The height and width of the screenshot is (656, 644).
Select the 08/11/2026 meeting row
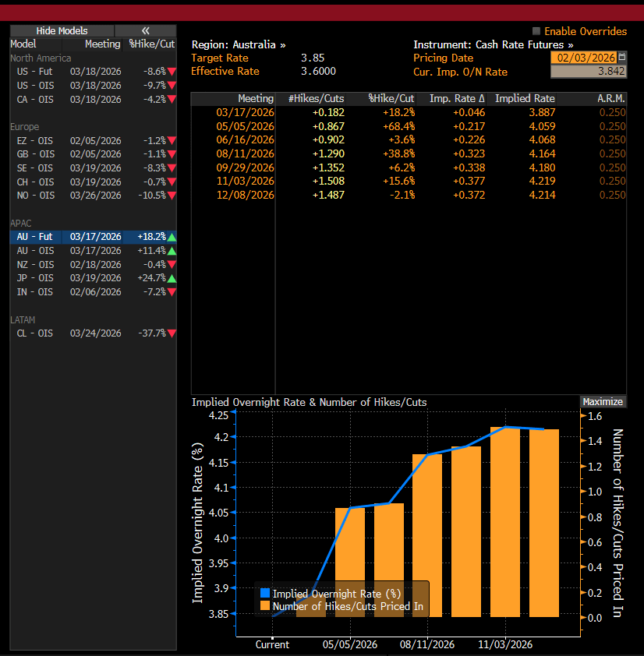coord(245,154)
